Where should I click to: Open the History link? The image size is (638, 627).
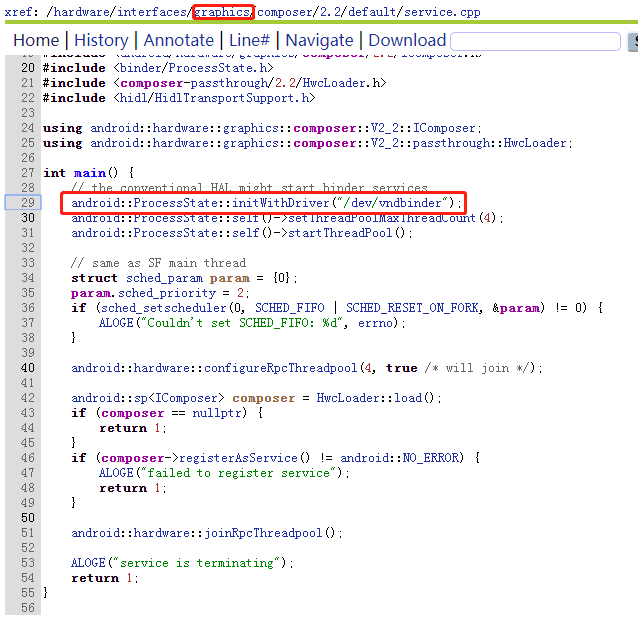[101, 40]
